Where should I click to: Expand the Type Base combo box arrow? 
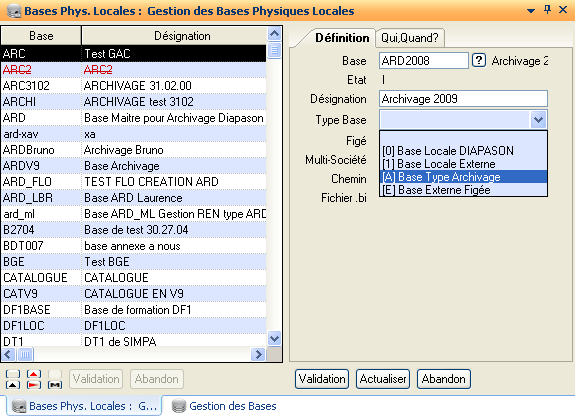538,120
